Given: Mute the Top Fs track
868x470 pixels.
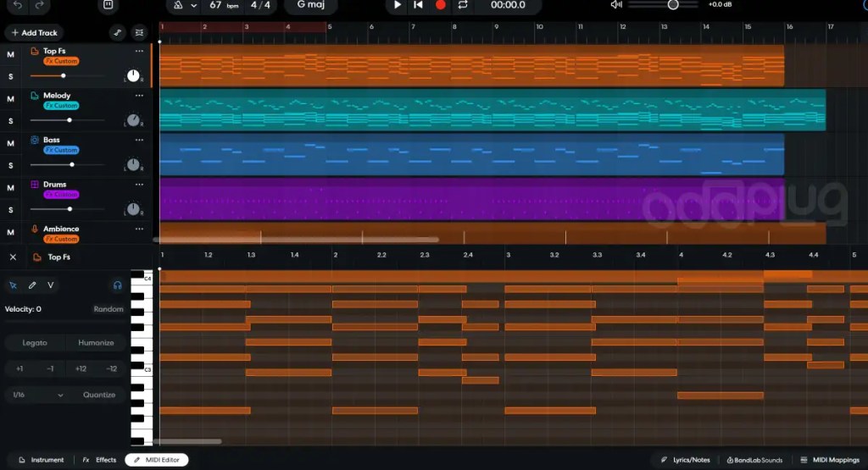Looking at the screenshot, I should tap(10, 55).
